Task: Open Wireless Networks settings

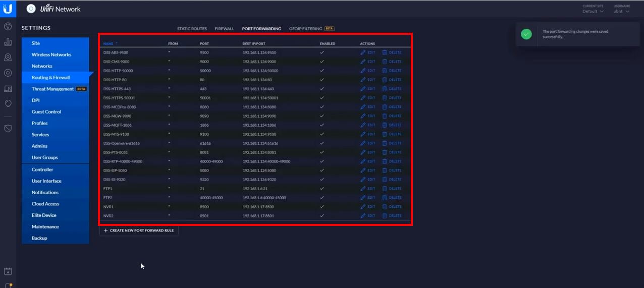Action: click(51, 54)
